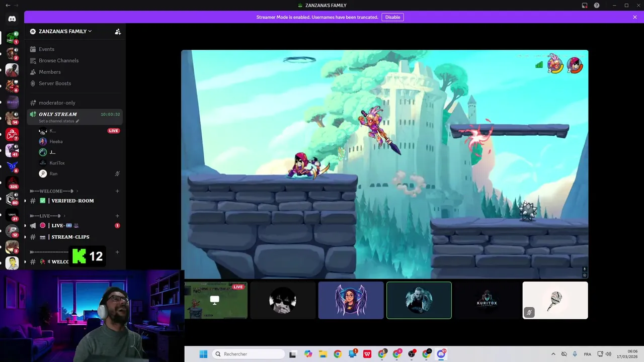Image resolution: width=644 pixels, height=362 pixels.
Task: Click the LIVE screen share participant tile
Action: [216, 300]
